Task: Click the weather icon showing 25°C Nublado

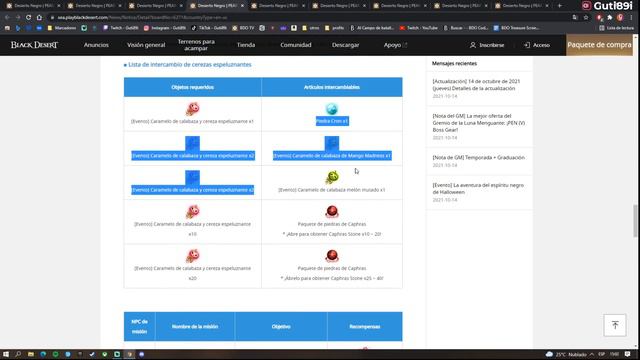Action: 549,354
